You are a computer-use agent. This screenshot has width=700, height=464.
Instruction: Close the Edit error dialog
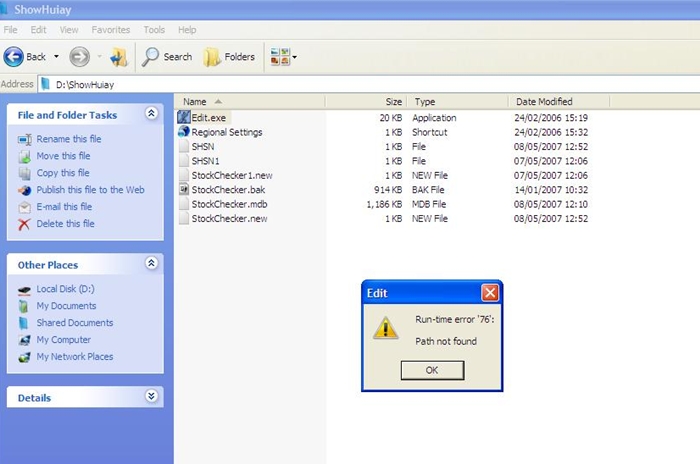point(490,293)
